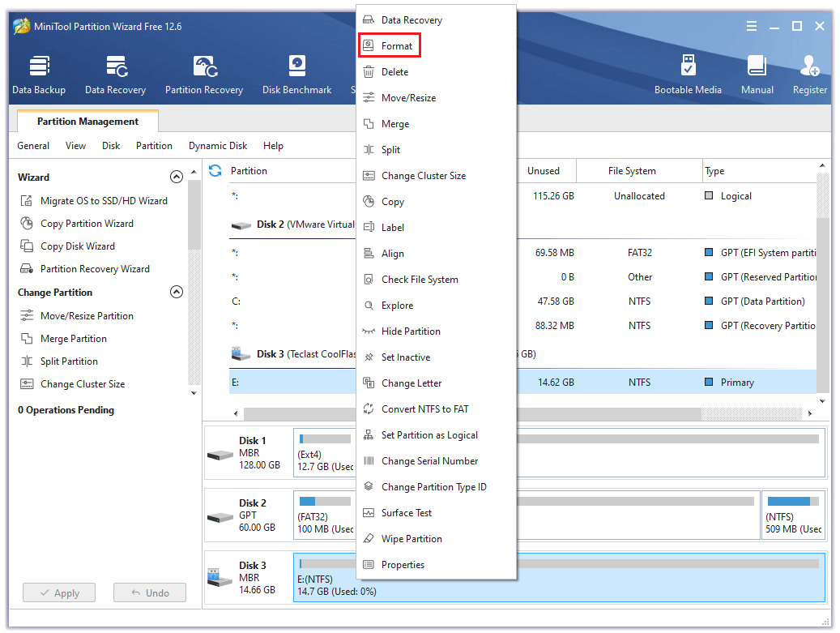840x633 pixels.
Task: Click the Apply button
Action: point(59,592)
